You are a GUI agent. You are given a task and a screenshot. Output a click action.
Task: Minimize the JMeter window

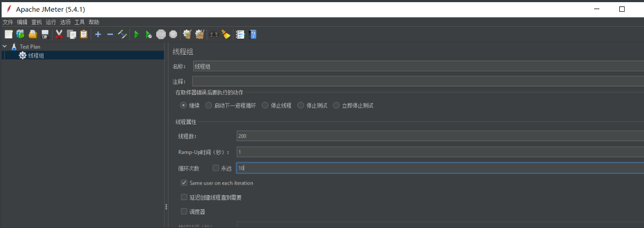(597, 9)
